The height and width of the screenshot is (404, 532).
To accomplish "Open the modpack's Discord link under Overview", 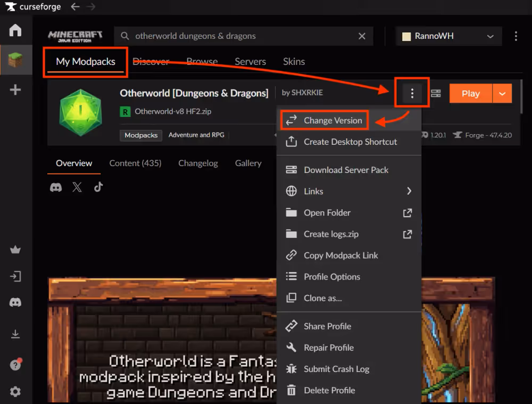I will click(56, 187).
